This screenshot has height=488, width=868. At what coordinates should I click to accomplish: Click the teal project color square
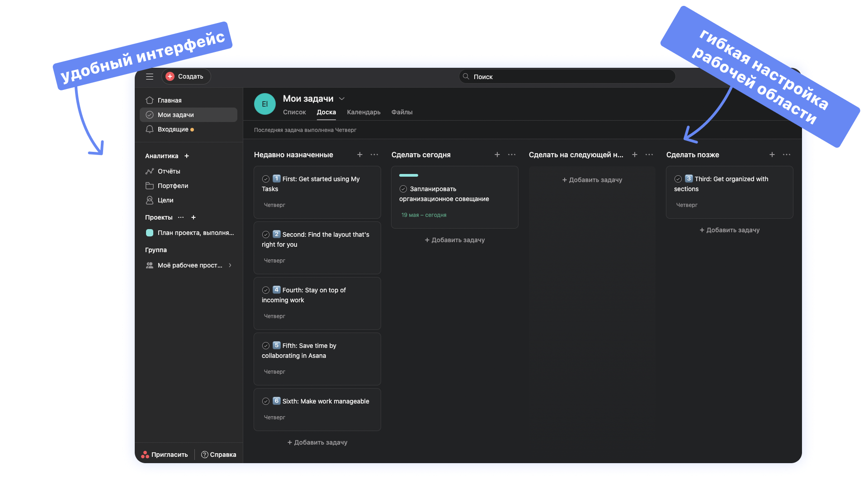150,233
